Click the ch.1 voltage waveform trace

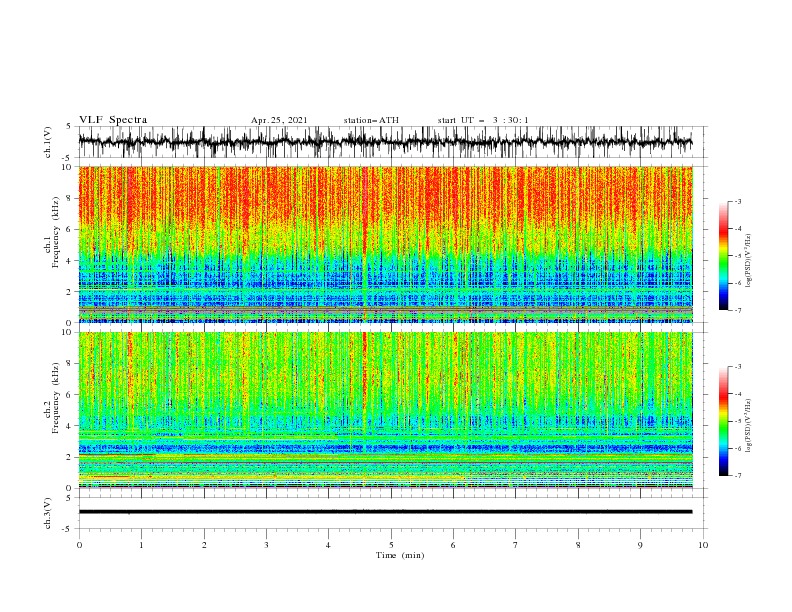385,142
